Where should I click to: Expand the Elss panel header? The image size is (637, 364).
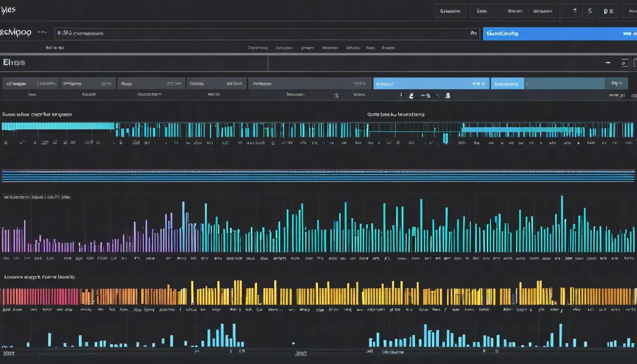point(13,62)
